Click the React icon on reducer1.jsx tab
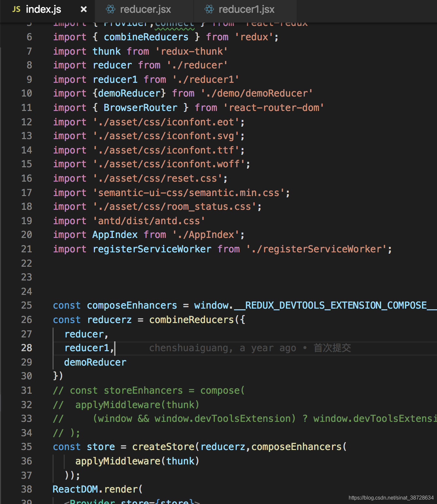 coord(209,9)
